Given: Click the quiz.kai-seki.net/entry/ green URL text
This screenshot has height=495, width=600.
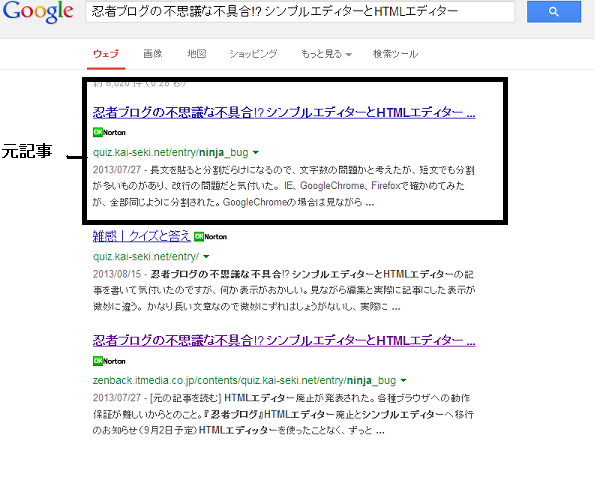Looking at the screenshot, I should (x=146, y=257).
